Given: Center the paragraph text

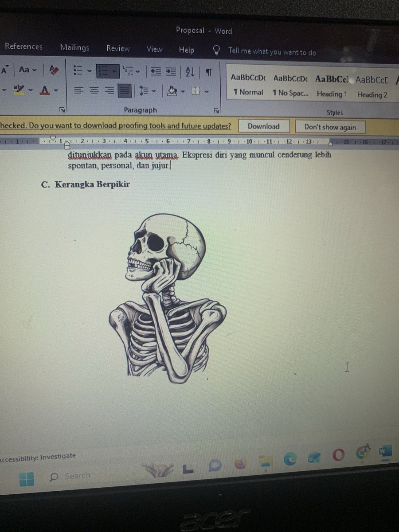Looking at the screenshot, I should click(x=94, y=90).
